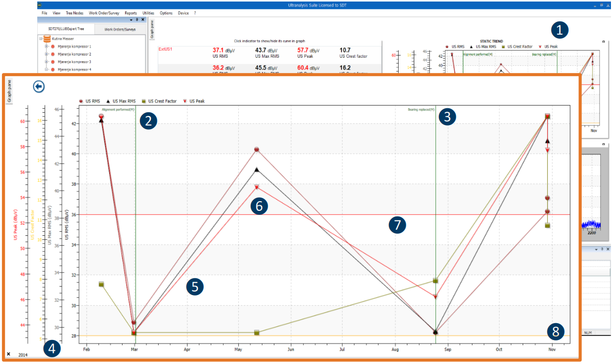Image resolution: width=613 pixels, height=364 pixels.
Task: Collapse the Kutina Messer root node
Action: click(40, 39)
